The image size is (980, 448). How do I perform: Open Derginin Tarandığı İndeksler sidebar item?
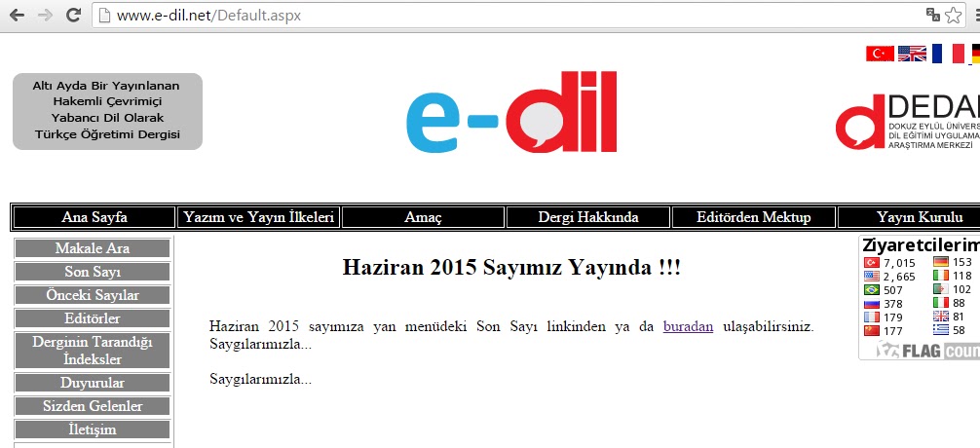tap(93, 351)
